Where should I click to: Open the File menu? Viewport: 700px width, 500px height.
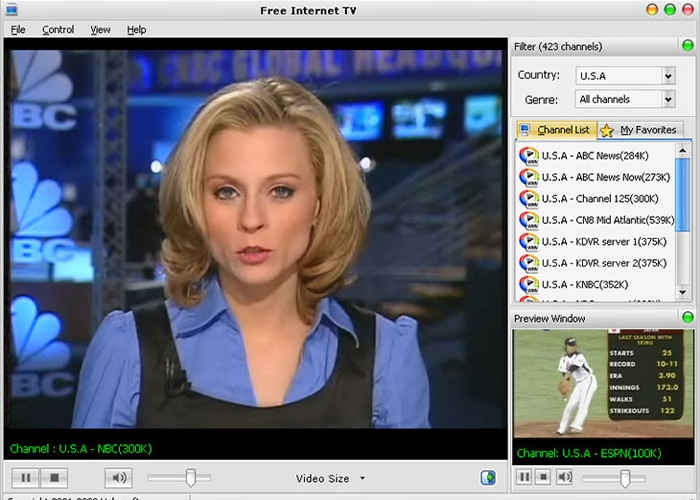18,29
